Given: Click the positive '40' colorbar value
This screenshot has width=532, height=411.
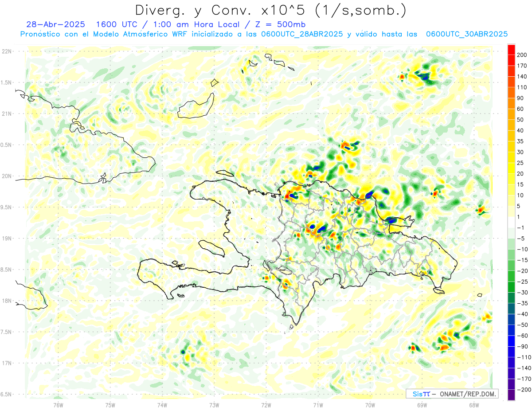Looking at the screenshot, I should (x=521, y=130).
